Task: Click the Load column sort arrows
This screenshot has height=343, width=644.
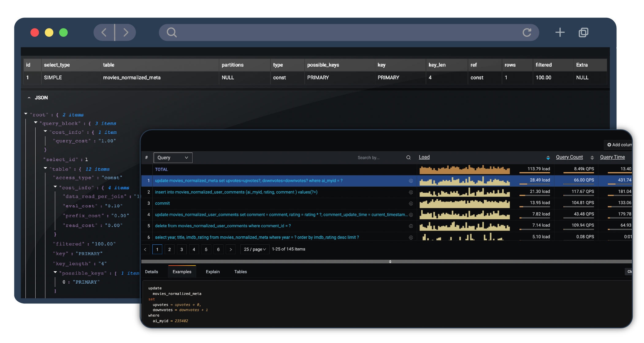Action: coord(548,158)
